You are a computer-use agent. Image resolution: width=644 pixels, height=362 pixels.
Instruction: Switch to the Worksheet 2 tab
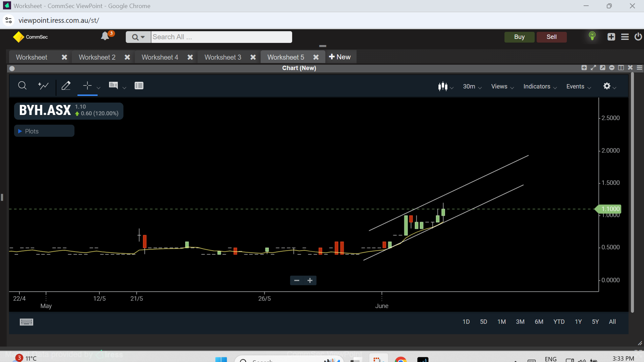97,57
